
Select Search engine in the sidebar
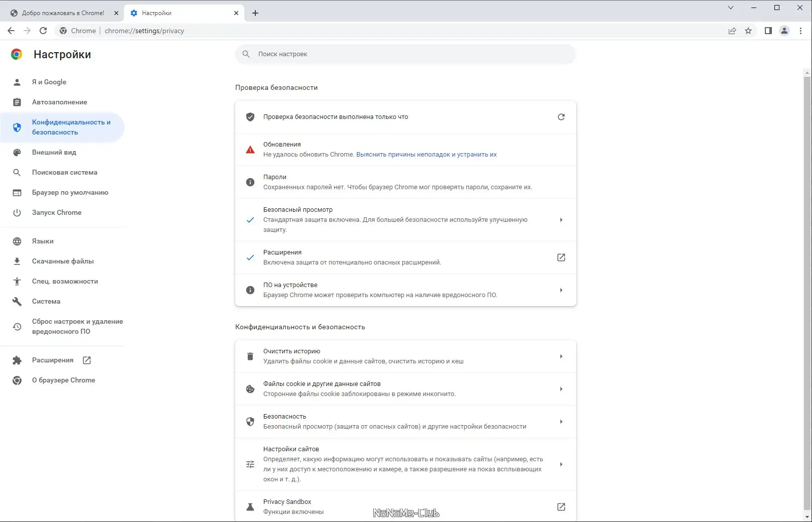point(65,172)
